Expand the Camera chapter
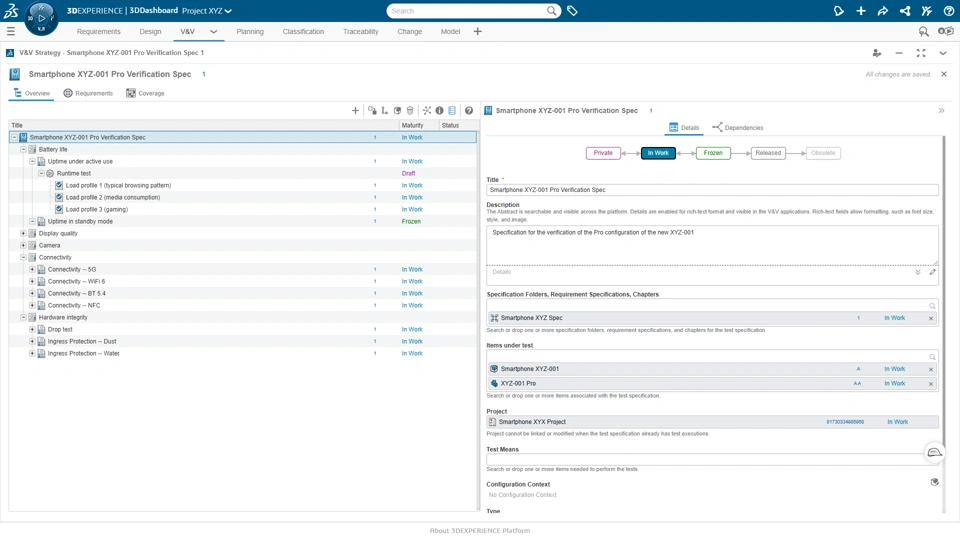 [x=23, y=246]
